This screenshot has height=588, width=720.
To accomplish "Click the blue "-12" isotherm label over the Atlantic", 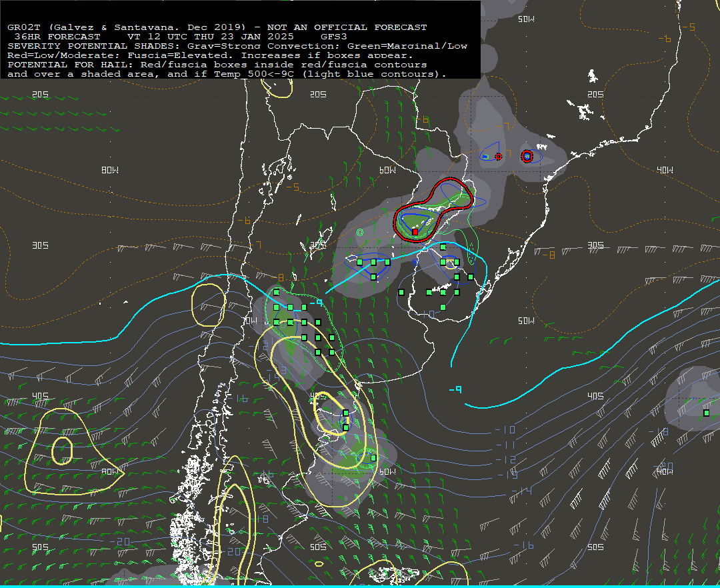I will tap(506, 459).
